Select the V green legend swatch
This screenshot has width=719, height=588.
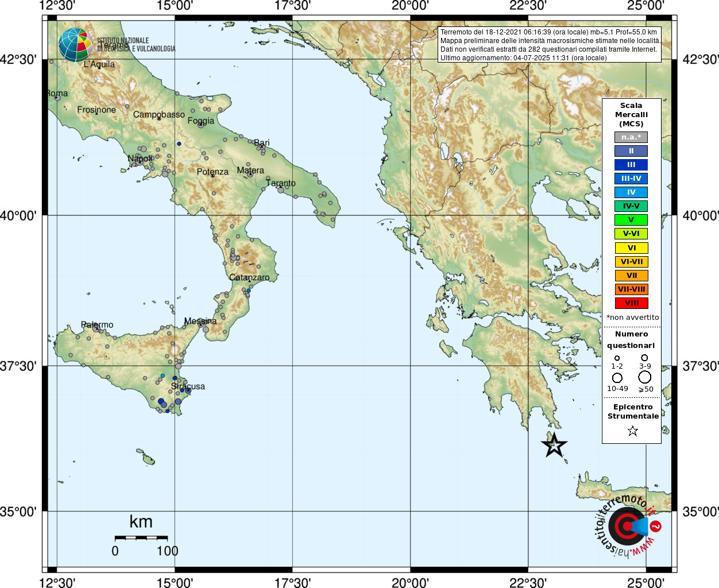click(x=631, y=220)
